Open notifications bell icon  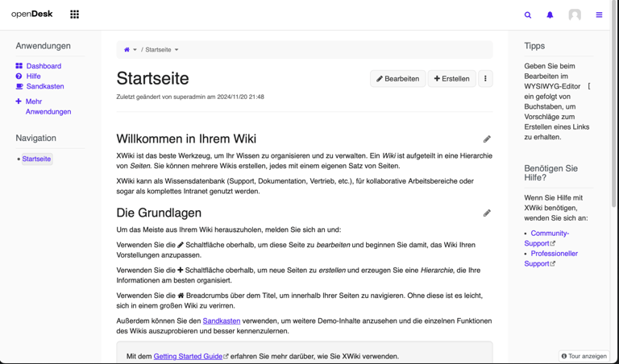[550, 15]
